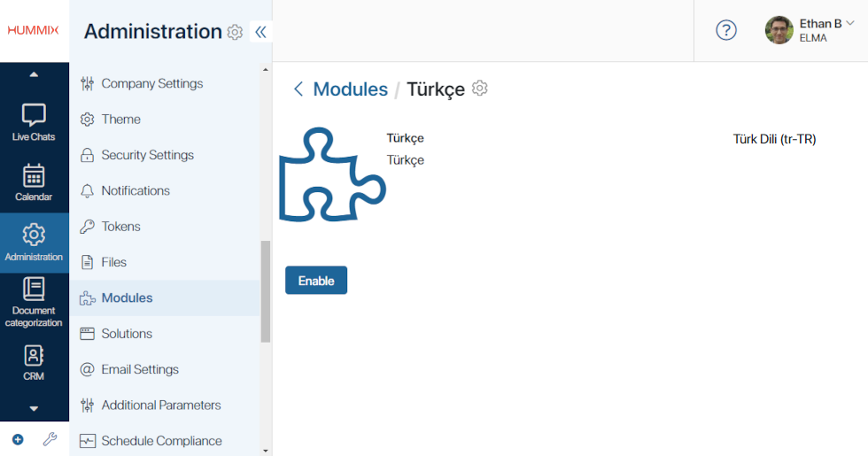Click the plus icon at bottom left
This screenshot has height=456, width=868.
click(x=18, y=439)
